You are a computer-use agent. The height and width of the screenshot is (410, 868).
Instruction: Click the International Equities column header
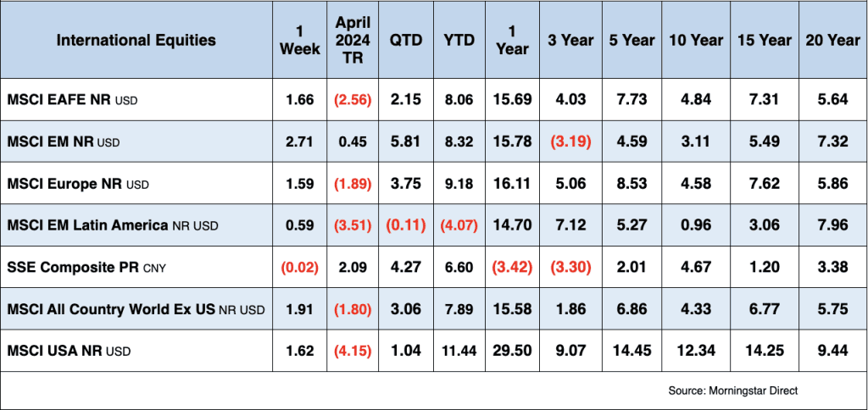[x=136, y=40]
